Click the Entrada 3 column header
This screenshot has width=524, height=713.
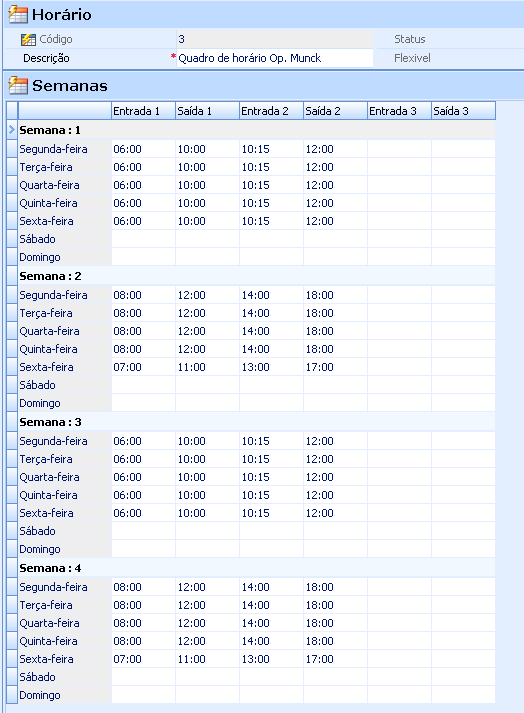click(x=399, y=111)
